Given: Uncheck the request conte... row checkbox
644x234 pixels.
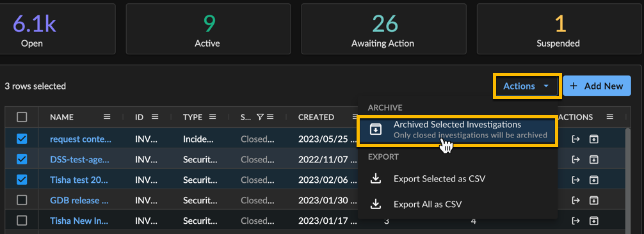Looking at the screenshot, I should (x=22, y=139).
